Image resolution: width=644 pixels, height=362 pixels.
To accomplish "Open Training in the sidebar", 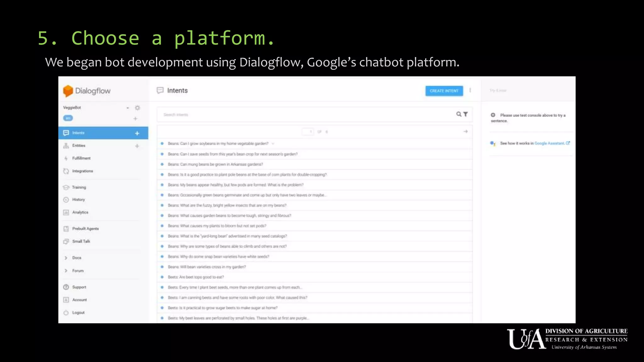I will [x=79, y=187].
